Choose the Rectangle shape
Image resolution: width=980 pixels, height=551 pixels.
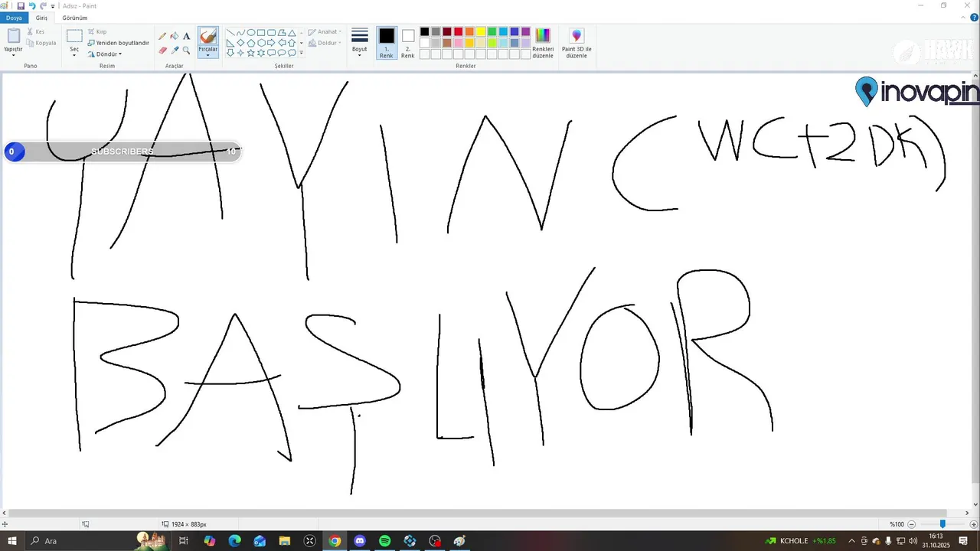(261, 33)
